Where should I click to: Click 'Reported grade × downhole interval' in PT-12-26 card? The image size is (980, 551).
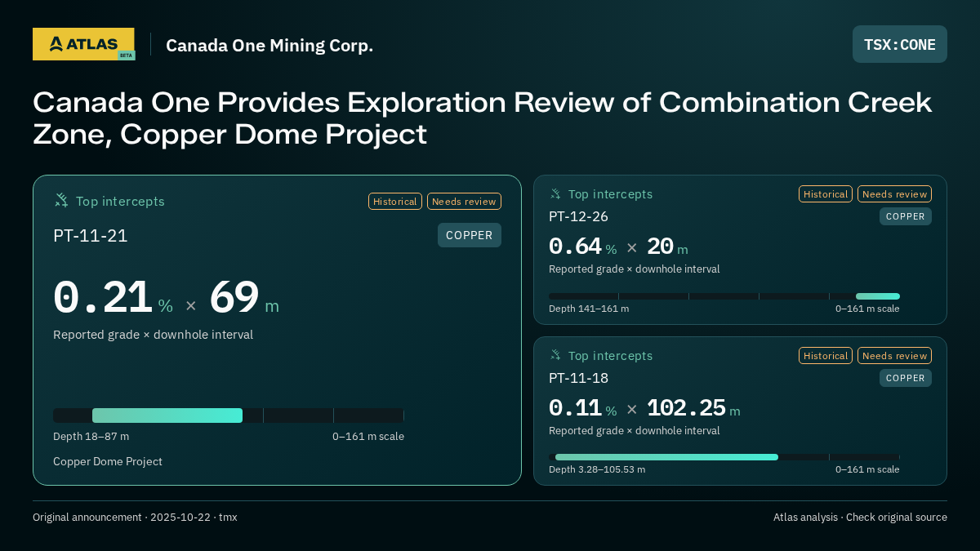[x=635, y=269]
